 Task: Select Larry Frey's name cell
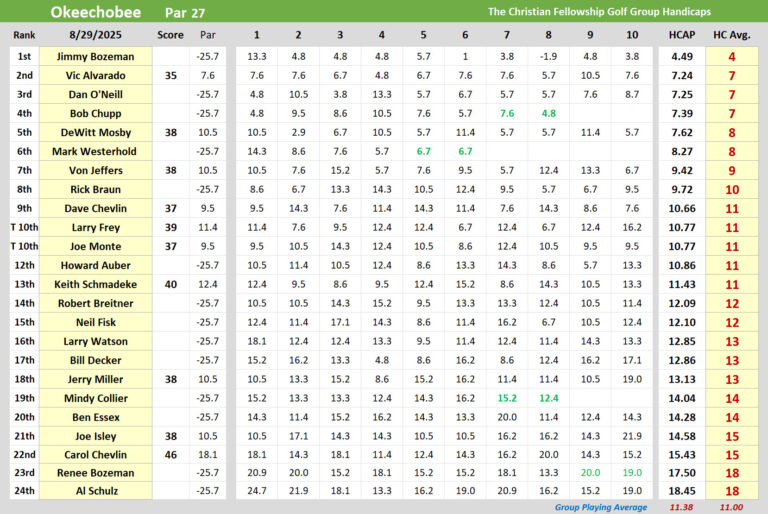tap(96, 227)
